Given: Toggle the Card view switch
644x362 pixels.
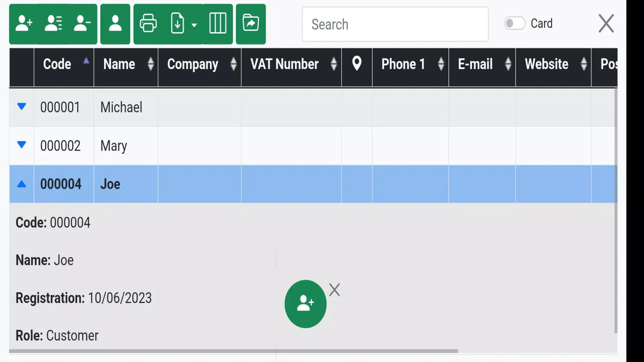Looking at the screenshot, I should tap(514, 23).
